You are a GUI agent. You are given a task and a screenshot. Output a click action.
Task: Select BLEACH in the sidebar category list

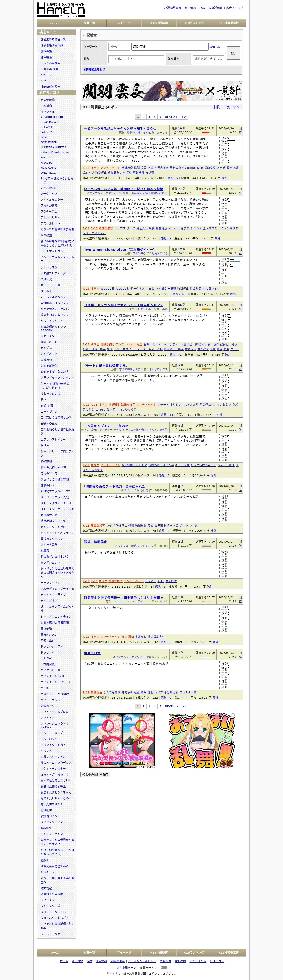tap(46, 127)
